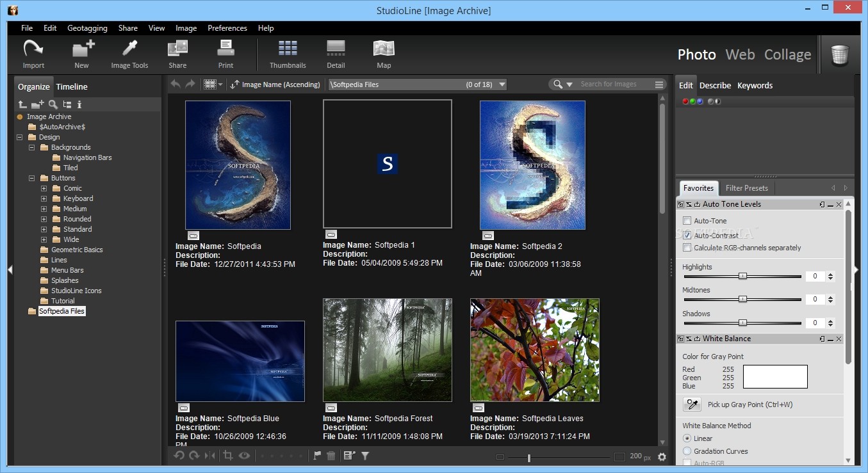Image resolution: width=868 pixels, height=473 pixels.
Task: Open thumbnail settings gear icon
Action: point(662,457)
